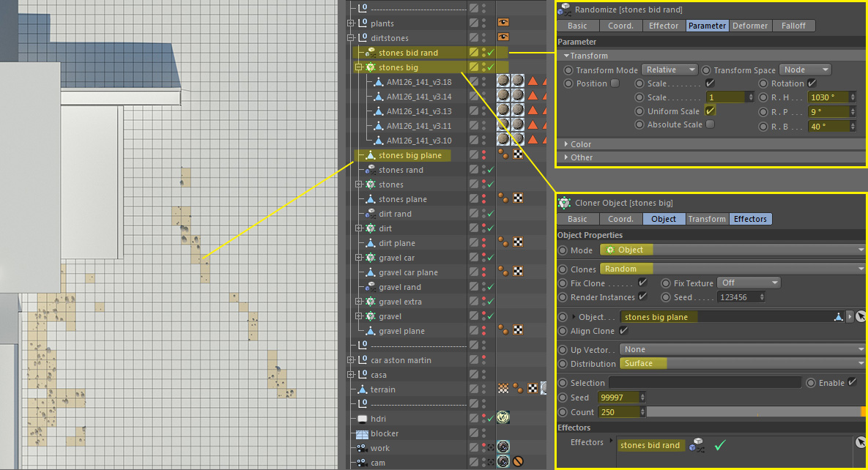The height and width of the screenshot is (470, 868).
Task: Click checkerboard texture tag on stones big plane
Action: point(518,155)
